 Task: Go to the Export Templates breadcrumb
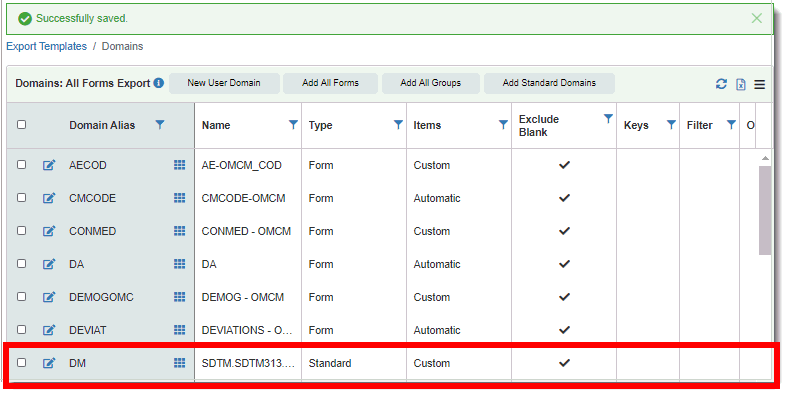coord(46,46)
